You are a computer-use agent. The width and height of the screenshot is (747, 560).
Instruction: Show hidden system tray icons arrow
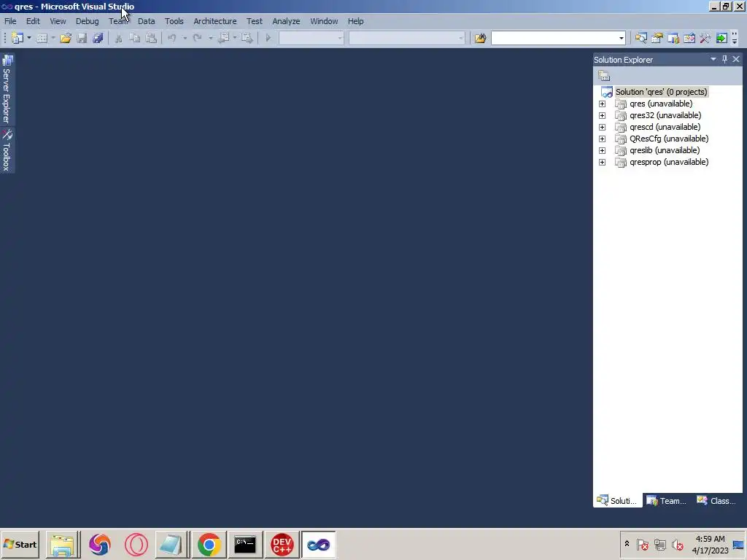point(627,544)
